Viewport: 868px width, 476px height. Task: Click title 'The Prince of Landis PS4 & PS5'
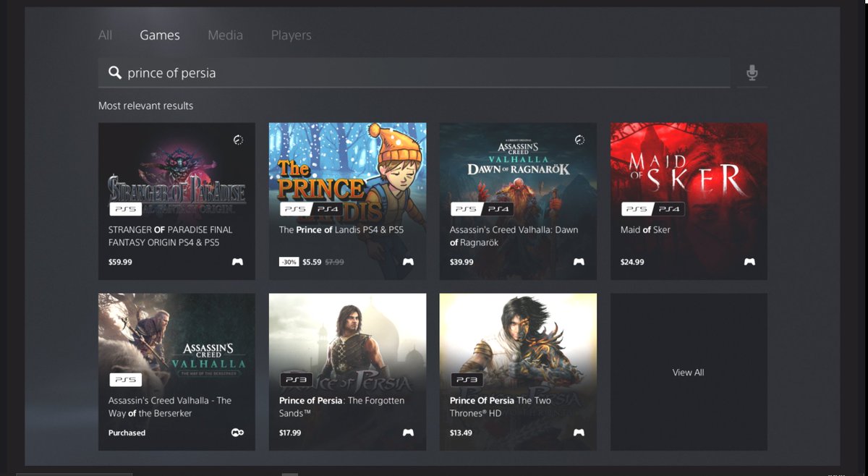341,229
